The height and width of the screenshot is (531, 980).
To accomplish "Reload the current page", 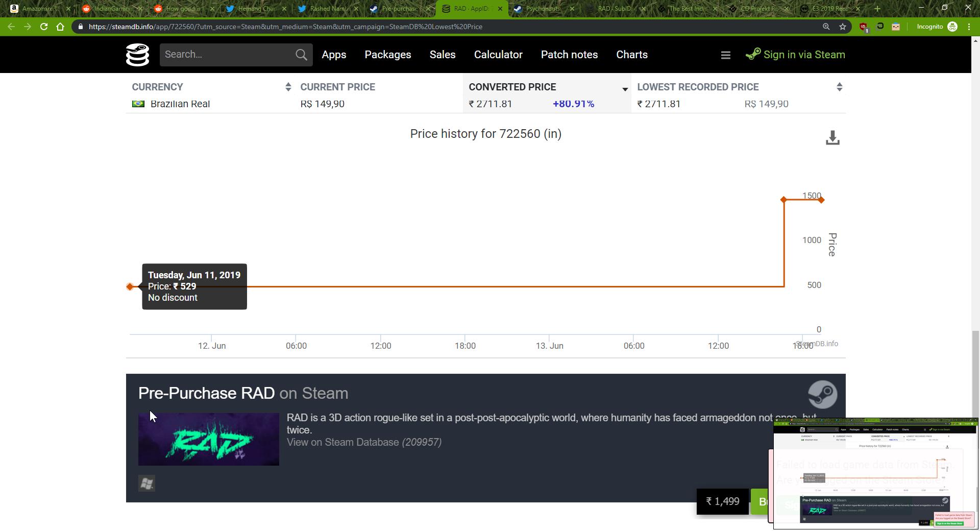I will pos(44,27).
